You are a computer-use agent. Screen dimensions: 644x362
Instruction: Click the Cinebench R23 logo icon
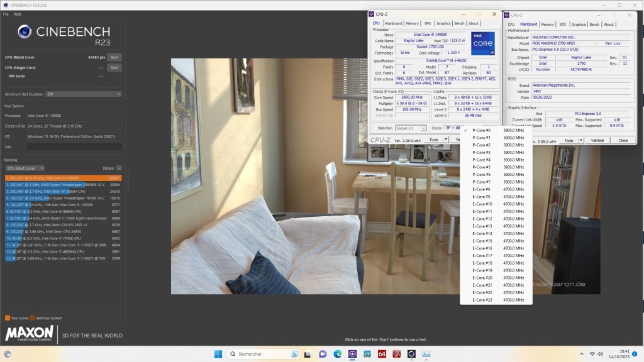click(25, 31)
